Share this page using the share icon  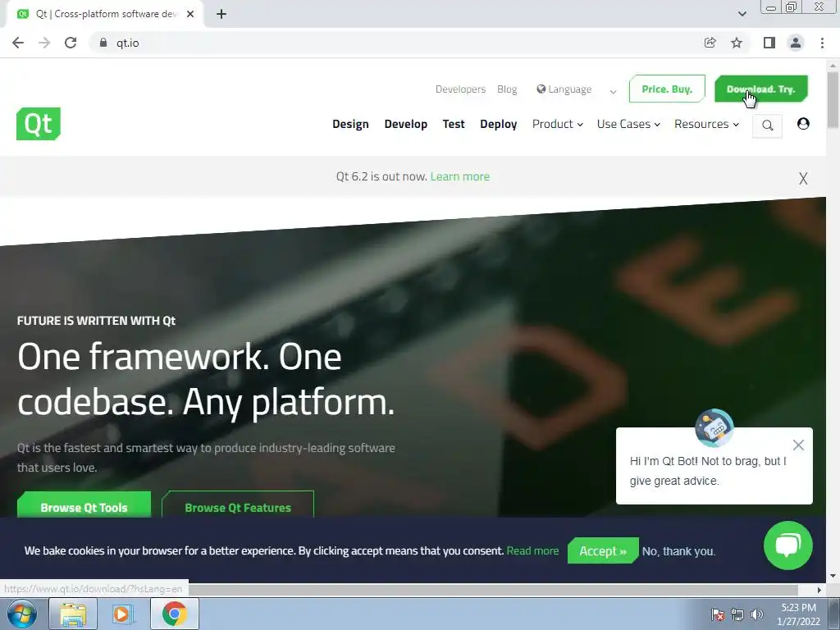coord(710,43)
